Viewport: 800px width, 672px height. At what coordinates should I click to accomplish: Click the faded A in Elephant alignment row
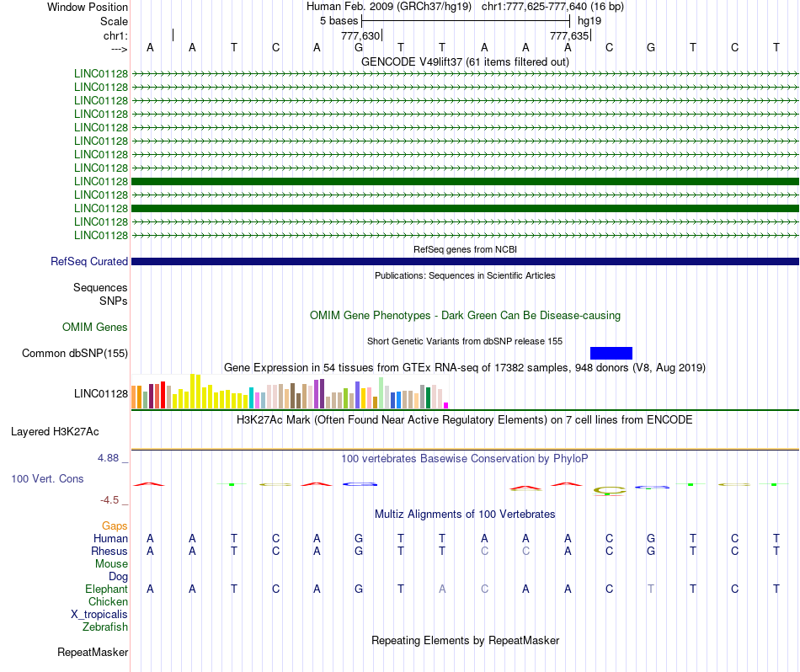click(442, 589)
